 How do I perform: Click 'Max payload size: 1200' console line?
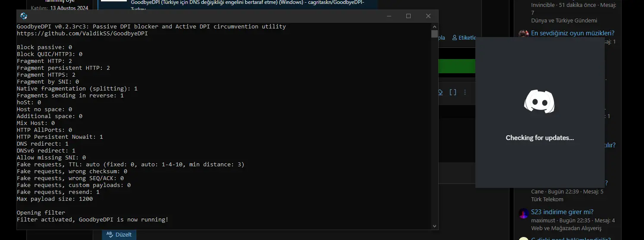55,199
